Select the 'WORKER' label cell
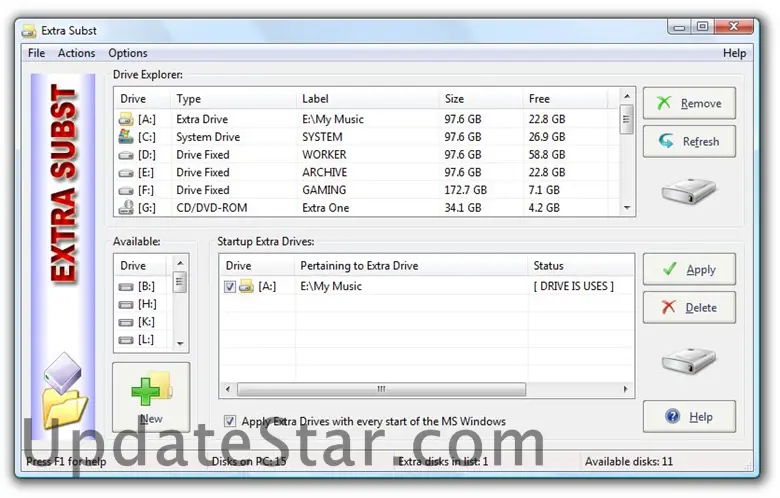This screenshot has height=498, width=780. 324,155
